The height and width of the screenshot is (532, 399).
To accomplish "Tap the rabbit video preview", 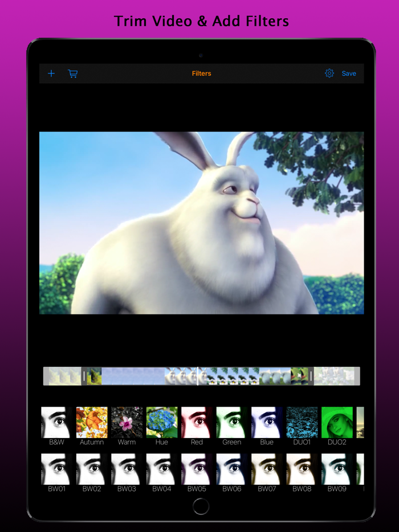I will pyautogui.click(x=201, y=223).
